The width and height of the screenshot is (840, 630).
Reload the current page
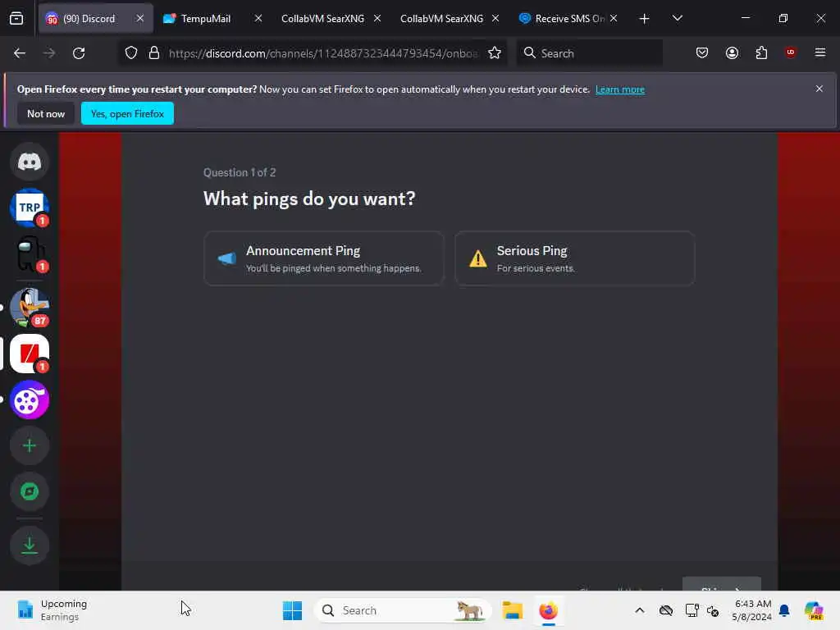pyautogui.click(x=79, y=53)
